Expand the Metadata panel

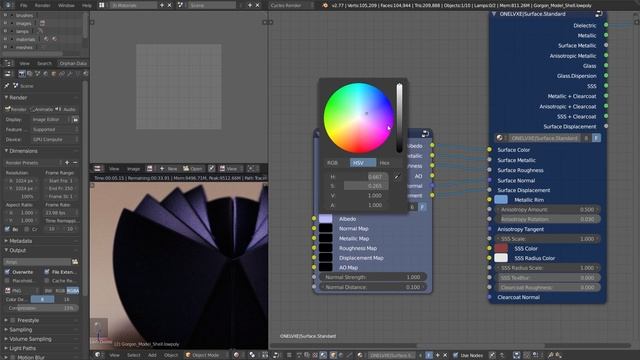point(6,241)
